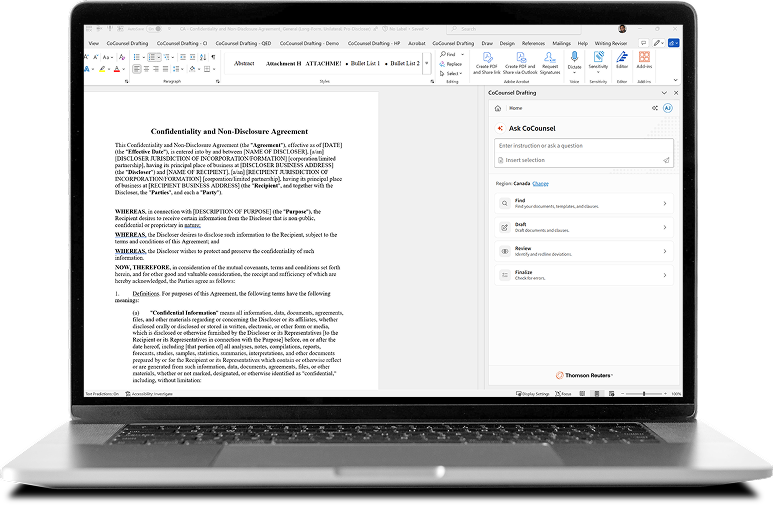Click the sparkle icon beside AJ avatar

point(655,108)
